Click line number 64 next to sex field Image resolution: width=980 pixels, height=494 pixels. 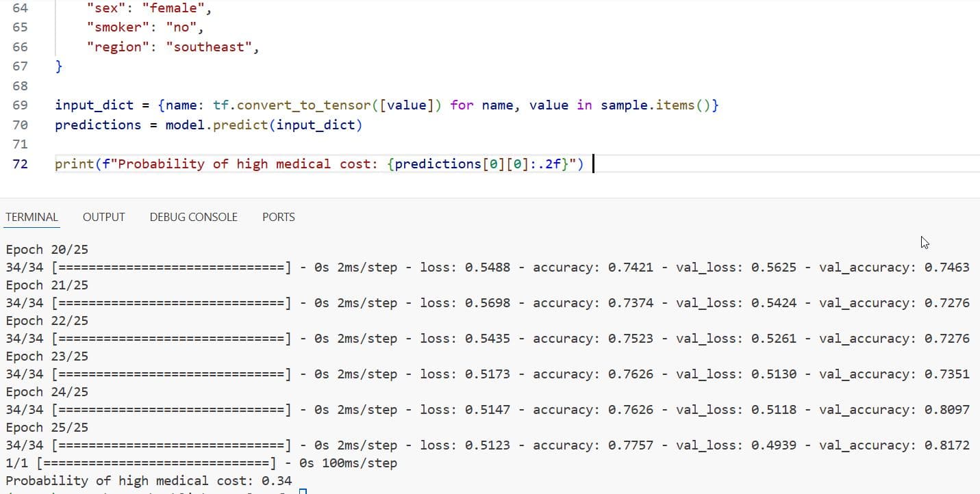tap(21, 8)
